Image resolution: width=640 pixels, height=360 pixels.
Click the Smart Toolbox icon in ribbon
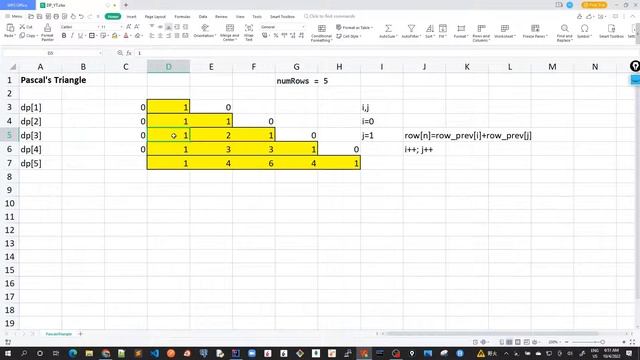(611, 28)
